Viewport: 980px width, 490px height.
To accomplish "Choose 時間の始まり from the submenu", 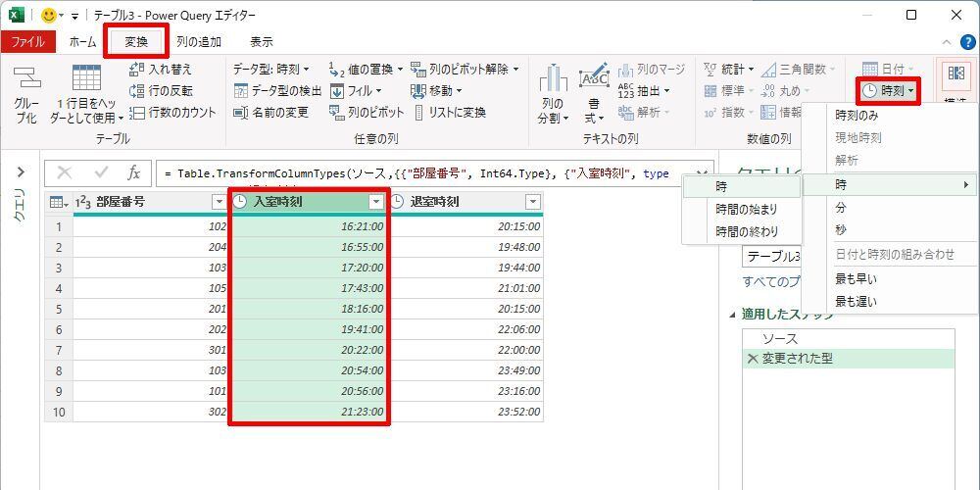I will [746, 209].
